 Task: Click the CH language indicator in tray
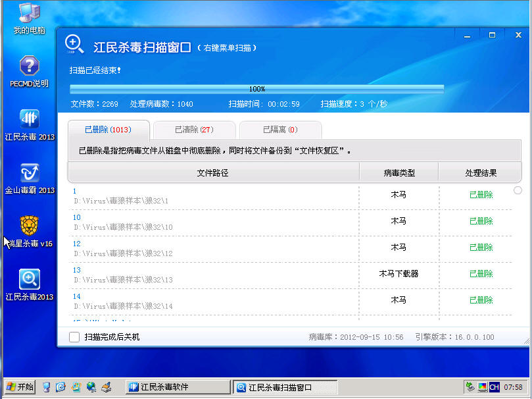tap(494, 387)
